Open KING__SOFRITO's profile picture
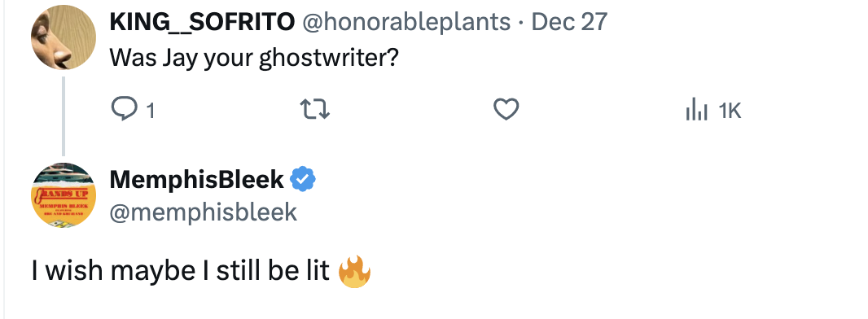This screenshot has height=319, width=868. pyautogui.click(x=64, y=37)
